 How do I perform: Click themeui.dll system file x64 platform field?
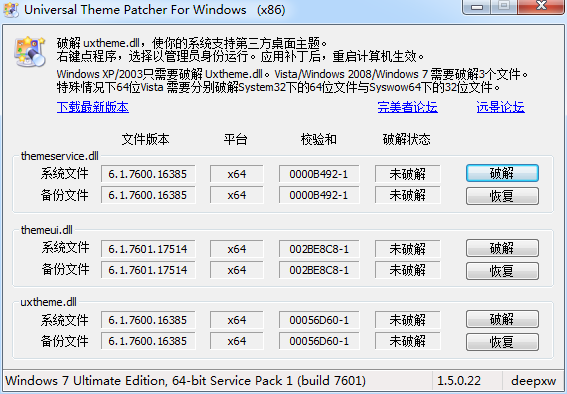pos(237,249)
